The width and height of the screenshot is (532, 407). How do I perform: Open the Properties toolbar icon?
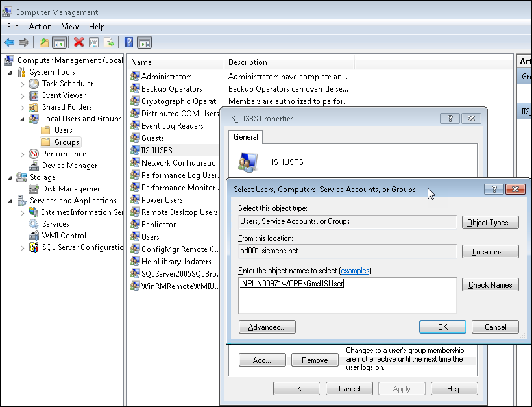pyautogui.click(x=95, y=42)
